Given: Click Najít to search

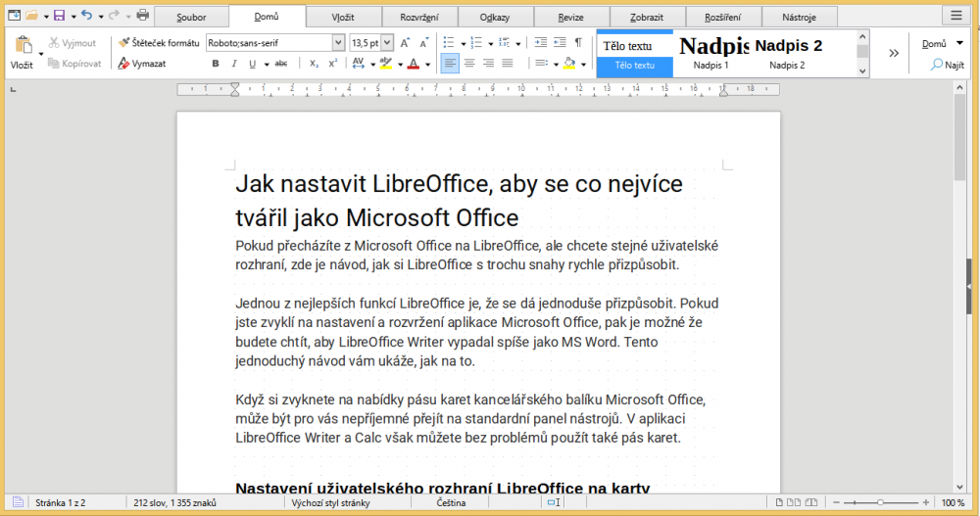Looking at the screenshot, I should (948, 65).
